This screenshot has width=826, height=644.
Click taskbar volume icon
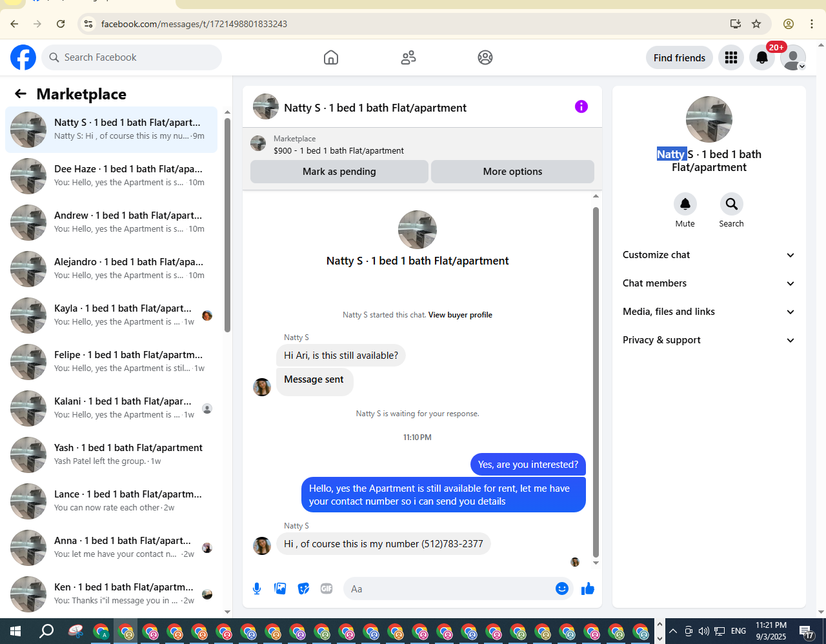703,631
